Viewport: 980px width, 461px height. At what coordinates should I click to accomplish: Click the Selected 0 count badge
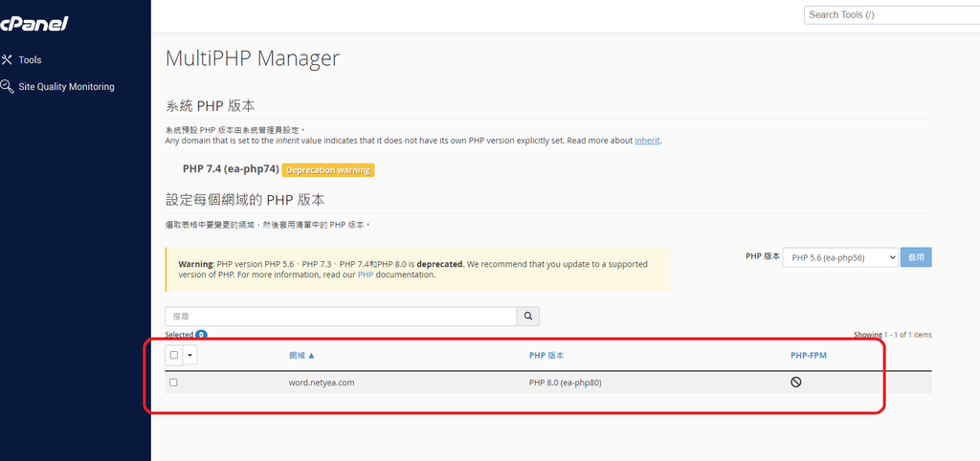pos(201,335)
